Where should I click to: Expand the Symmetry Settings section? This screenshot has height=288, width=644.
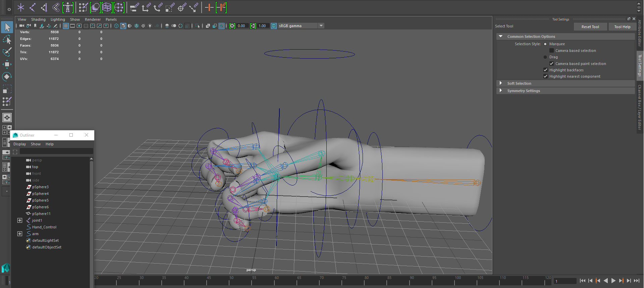click(501, 91)
